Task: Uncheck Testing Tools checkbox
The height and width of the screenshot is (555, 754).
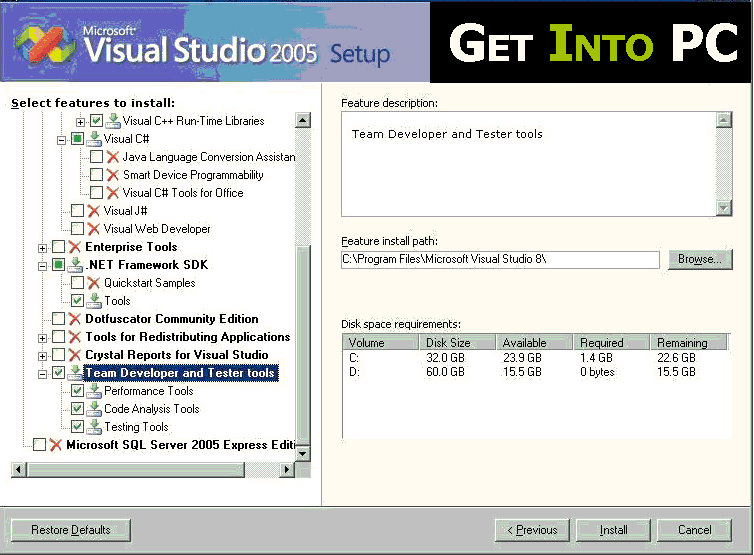Action: [x=77, y=427]
